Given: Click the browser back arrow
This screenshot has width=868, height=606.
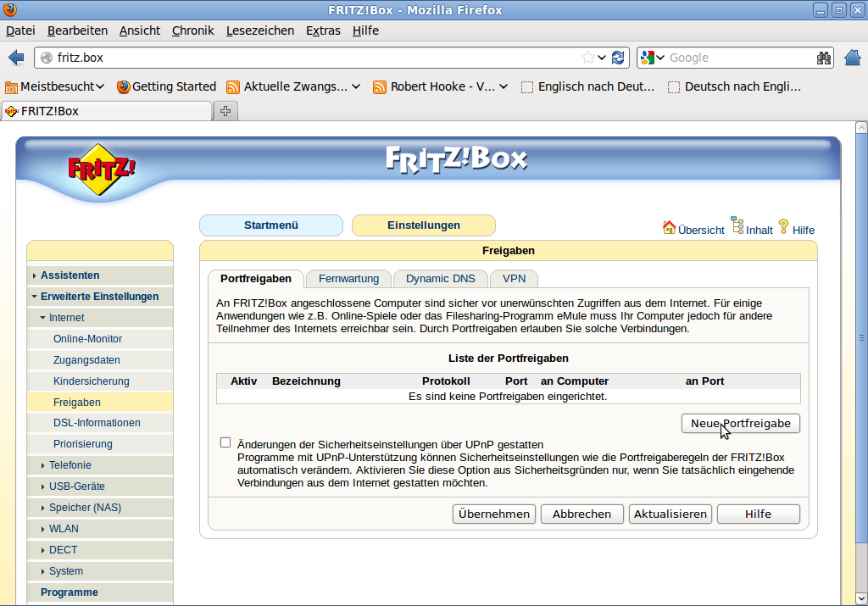Looking at the screenshot, I should tap(16, 58).
